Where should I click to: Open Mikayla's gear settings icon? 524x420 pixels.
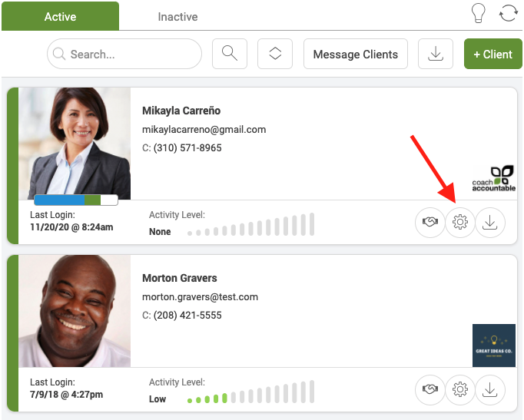pos(459,222)
